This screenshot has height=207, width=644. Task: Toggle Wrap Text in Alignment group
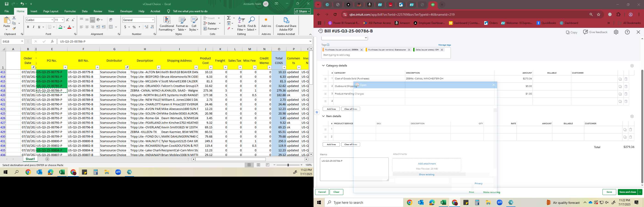pos(111,20)
